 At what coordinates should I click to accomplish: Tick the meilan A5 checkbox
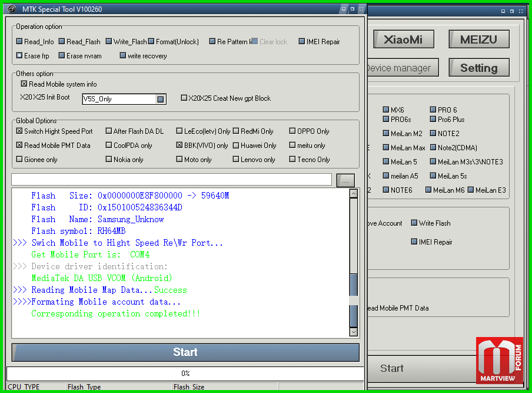386,176
